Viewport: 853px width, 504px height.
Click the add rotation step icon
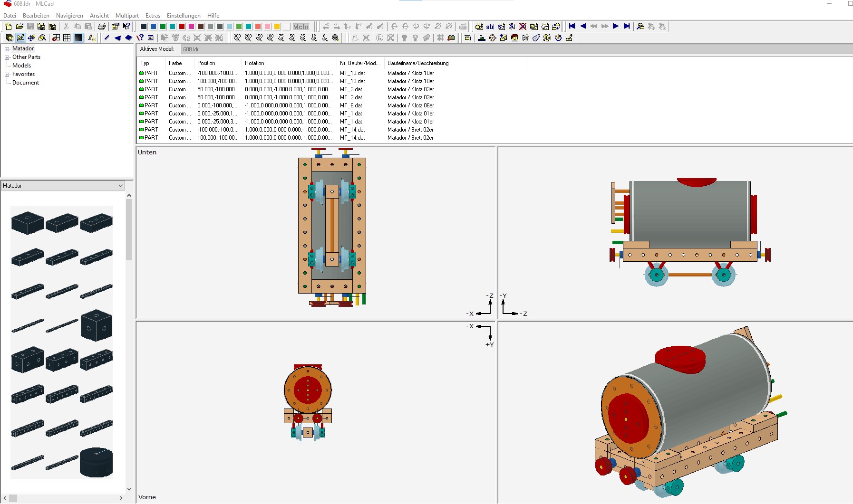point(512,27)
